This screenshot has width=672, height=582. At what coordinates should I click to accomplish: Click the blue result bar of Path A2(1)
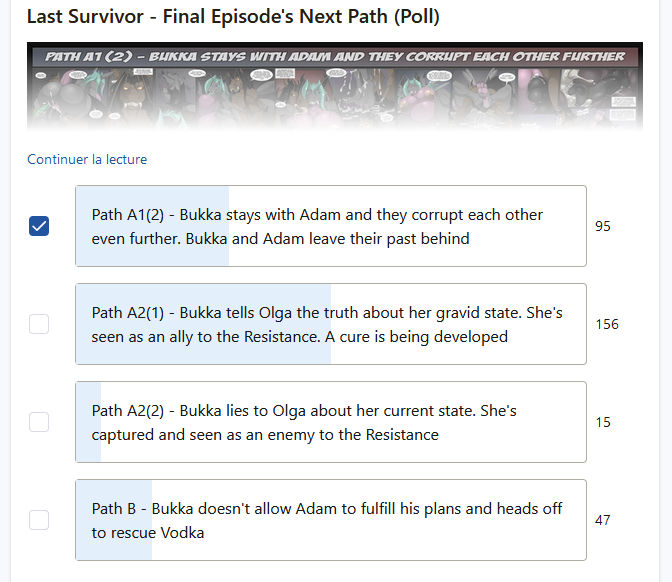(x=204, y=324)
